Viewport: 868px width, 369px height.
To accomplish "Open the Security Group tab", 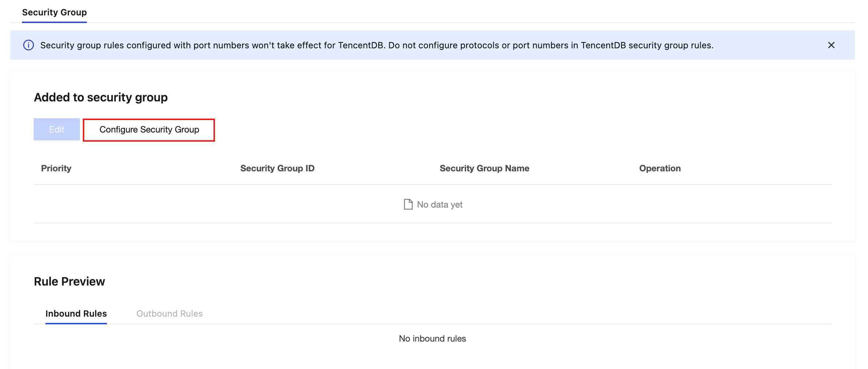I will click(54, 12).
